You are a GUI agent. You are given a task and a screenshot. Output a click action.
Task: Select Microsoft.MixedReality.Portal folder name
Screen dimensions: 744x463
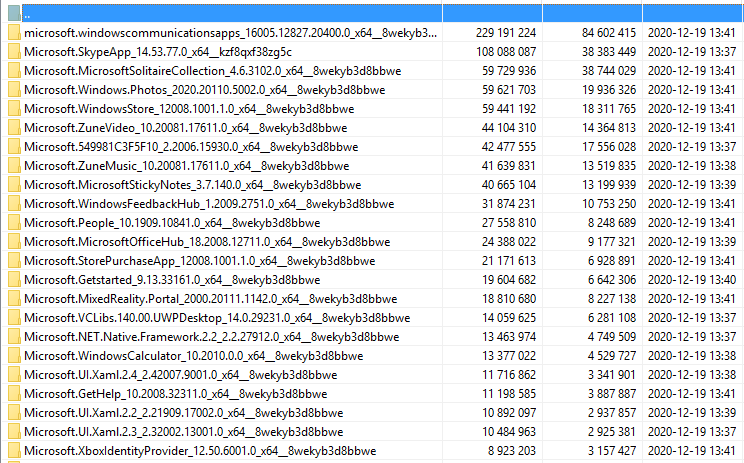pos(211,298)
